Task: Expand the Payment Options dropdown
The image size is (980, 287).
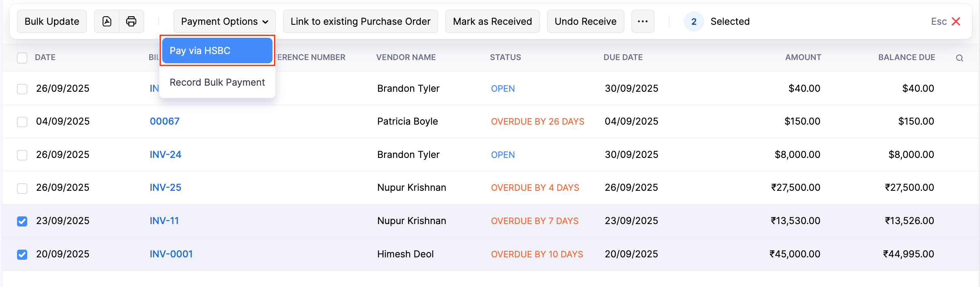Action: tap(224, 22)
